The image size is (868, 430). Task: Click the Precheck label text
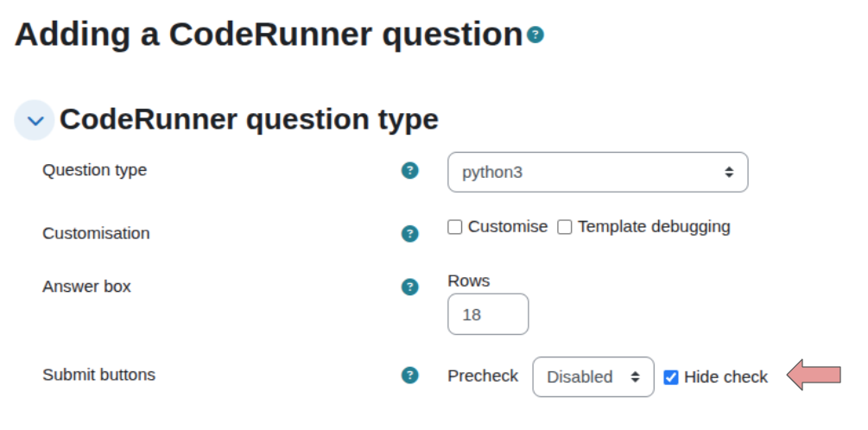point(483,376)
